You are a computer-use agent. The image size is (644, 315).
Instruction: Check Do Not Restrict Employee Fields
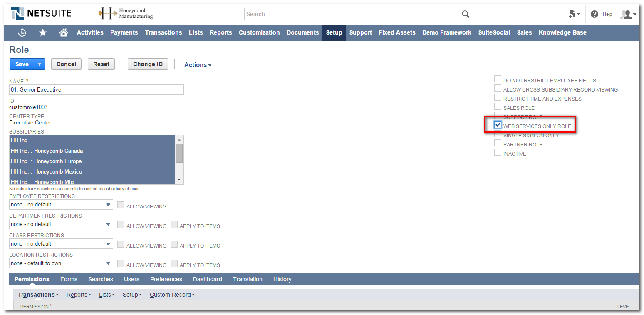click(x=498, y=79)
